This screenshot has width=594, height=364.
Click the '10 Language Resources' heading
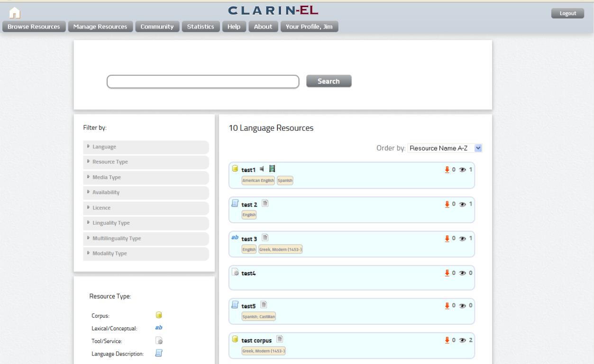271,128
